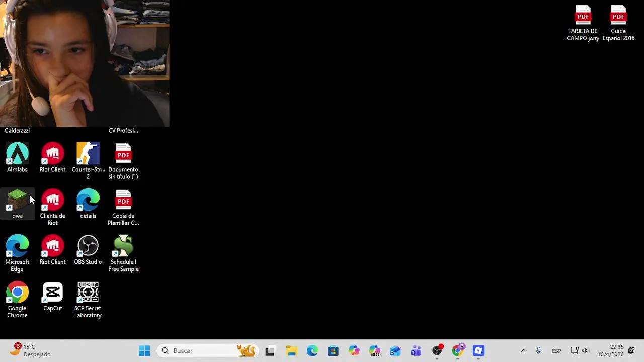The width and height of the screenshot is (644, 362).
Task: Select the Cliente de Riot shortcut
Action: 53,207
